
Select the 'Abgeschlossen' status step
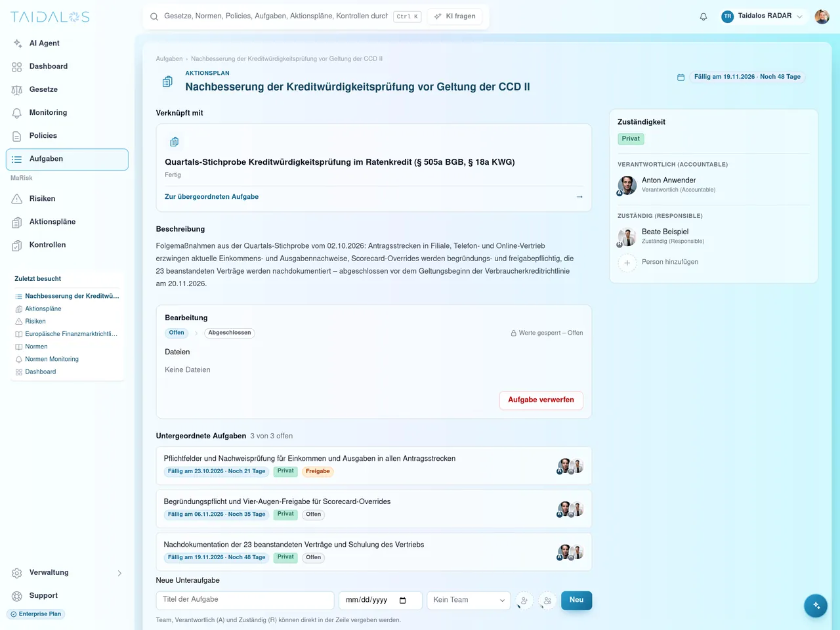230,333
